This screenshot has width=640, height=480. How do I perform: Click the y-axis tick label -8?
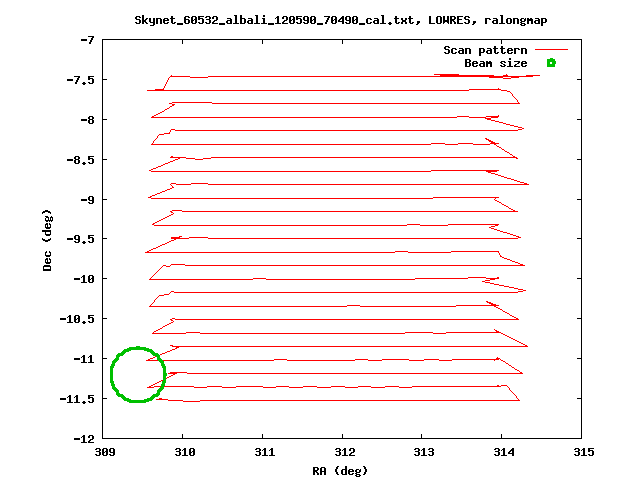point(87,120)
